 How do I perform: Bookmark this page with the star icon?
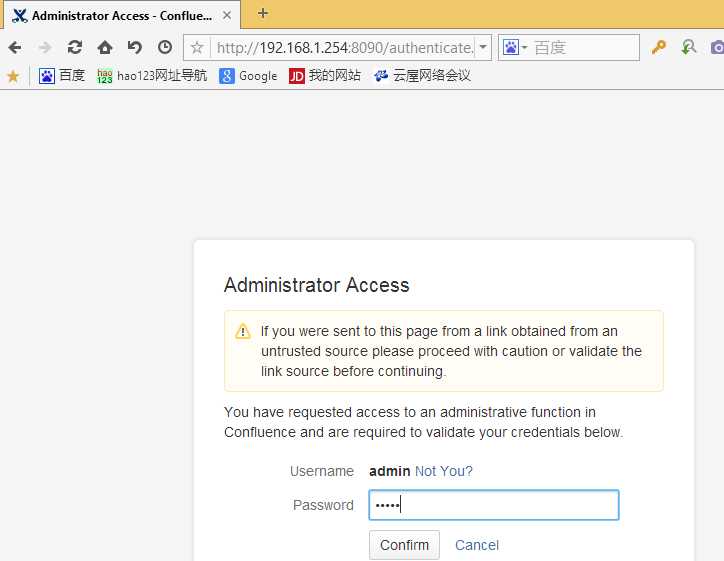[197, 48]
